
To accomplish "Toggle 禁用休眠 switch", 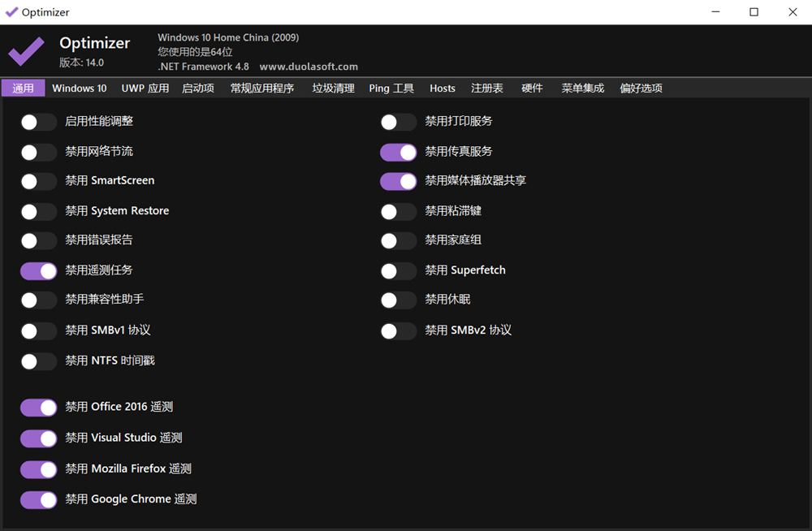I will coord(398,300).
